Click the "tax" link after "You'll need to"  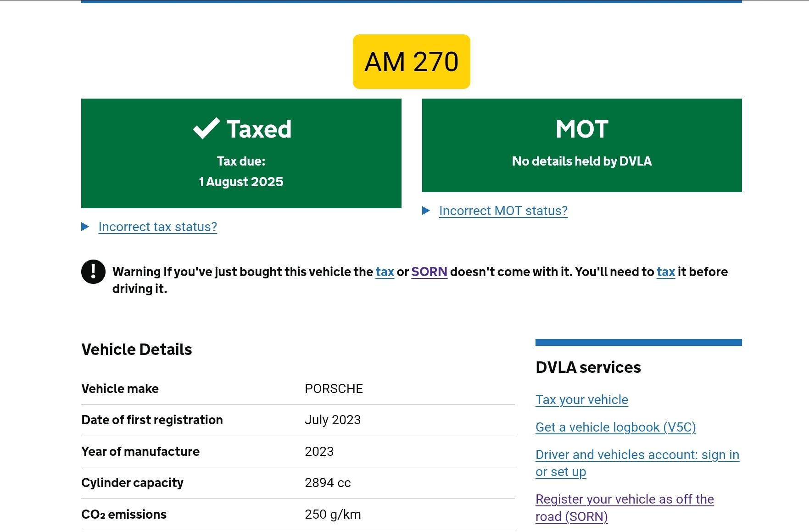click(x=665, y=272)
